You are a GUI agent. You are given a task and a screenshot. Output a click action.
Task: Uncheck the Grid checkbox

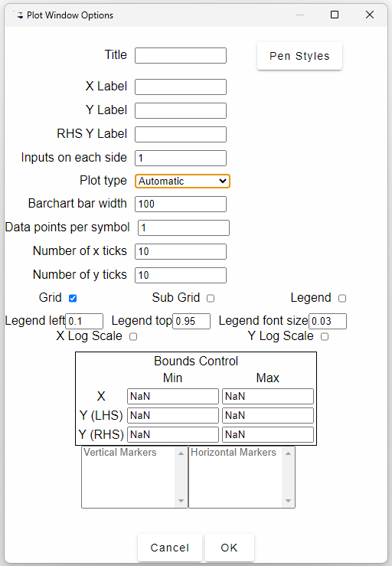[73, 298]
